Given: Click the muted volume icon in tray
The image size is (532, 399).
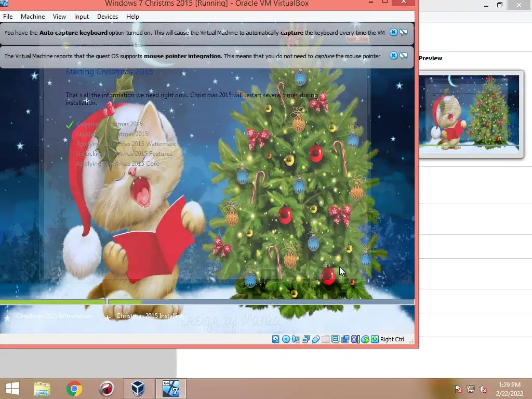Looking at the screenshot, I should coord(483,389).
